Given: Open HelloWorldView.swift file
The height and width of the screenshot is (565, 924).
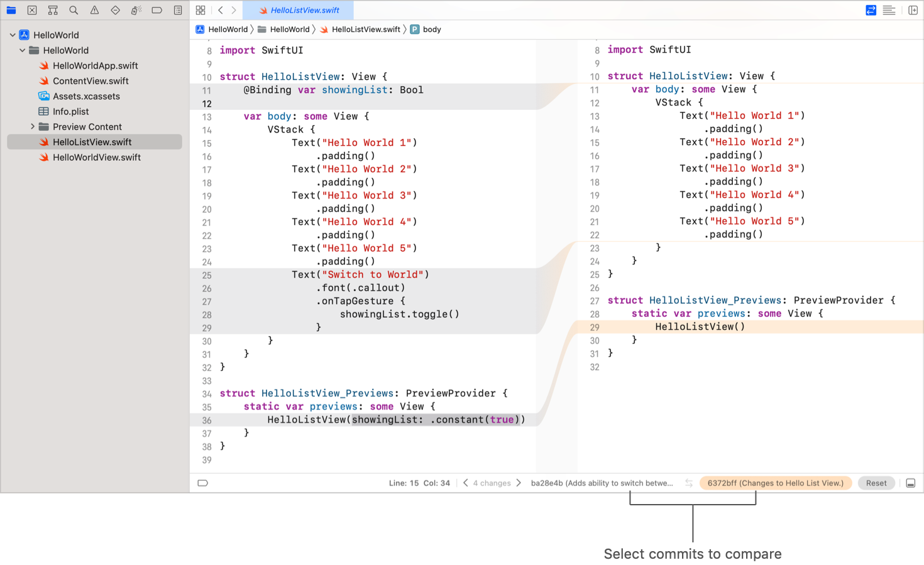Looking at the screenshot, I should click(x=96, y=157).
